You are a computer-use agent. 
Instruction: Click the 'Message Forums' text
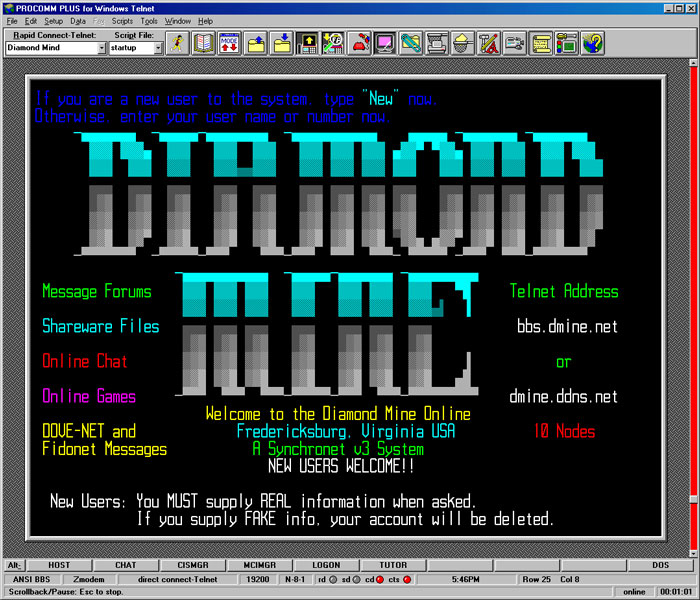click(97, 292)
